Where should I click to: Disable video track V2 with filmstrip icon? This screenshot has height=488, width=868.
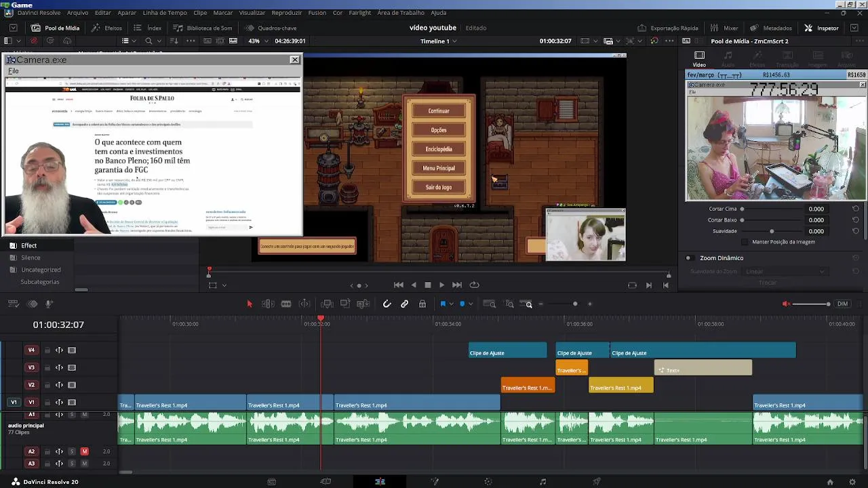(x=72, y=385)
